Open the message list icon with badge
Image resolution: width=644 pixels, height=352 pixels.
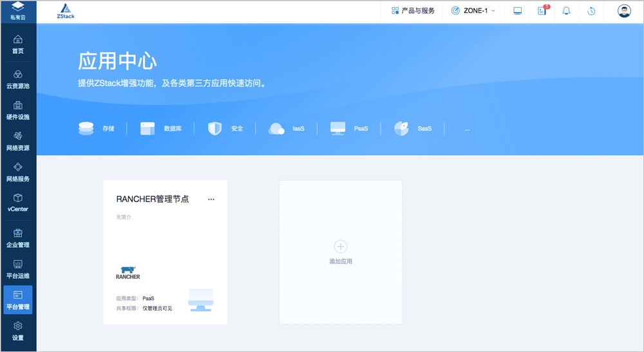point(542,11)
